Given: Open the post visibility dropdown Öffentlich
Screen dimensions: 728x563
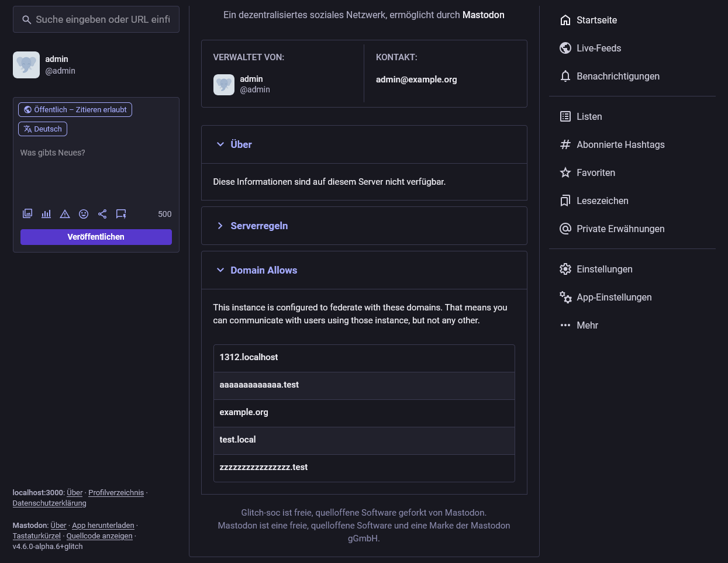Looking at the screenshot, I should (75, 109).
